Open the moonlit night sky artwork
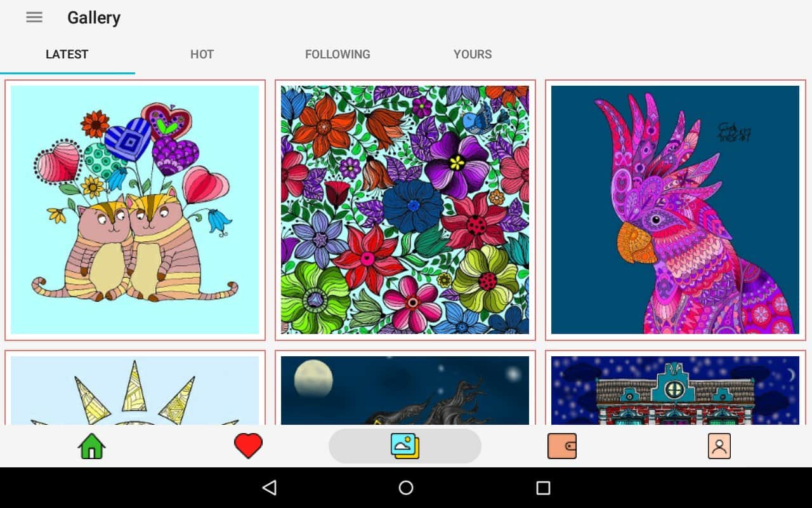The height and width of the screenshot is (508, 812). click(405, 387)
